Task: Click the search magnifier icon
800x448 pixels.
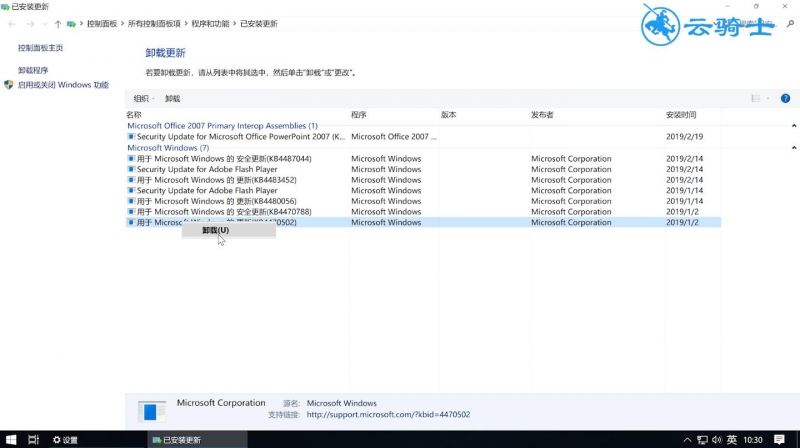Action: click(x=790, y=23)
